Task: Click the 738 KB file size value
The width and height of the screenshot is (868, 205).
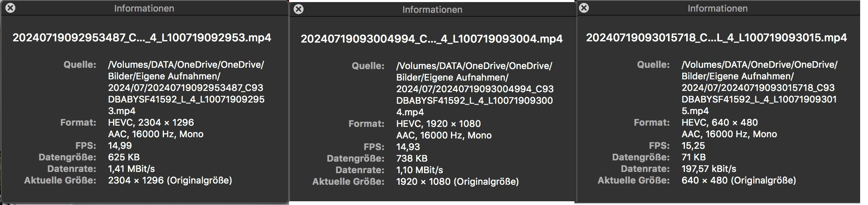Action: tap(412, 158)
